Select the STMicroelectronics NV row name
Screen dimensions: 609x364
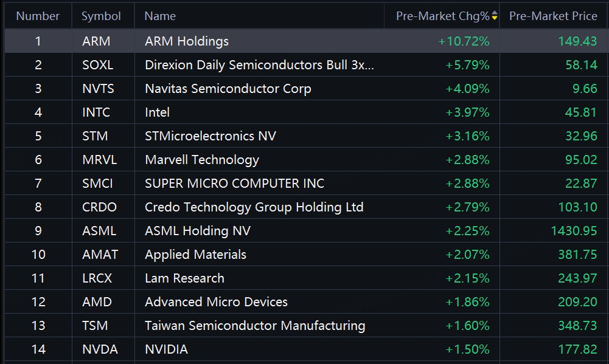(210, 136)
